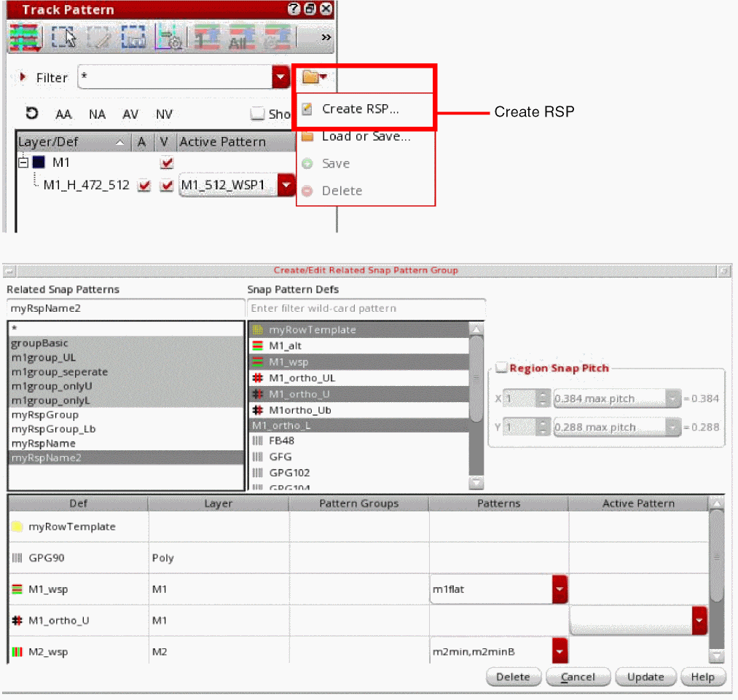738x700 pixels.
Task: Open the folder icon next to Filter
Action: point(314,77)
